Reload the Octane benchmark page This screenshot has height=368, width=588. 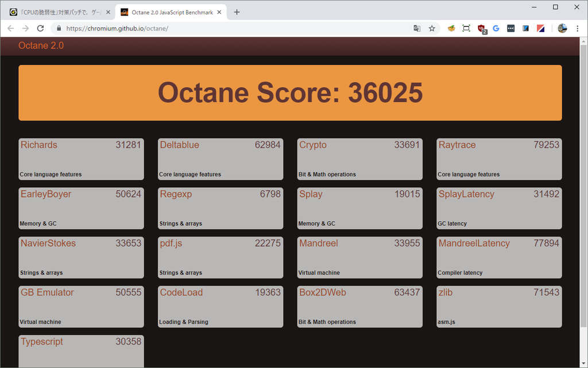(x=41, y=29)
